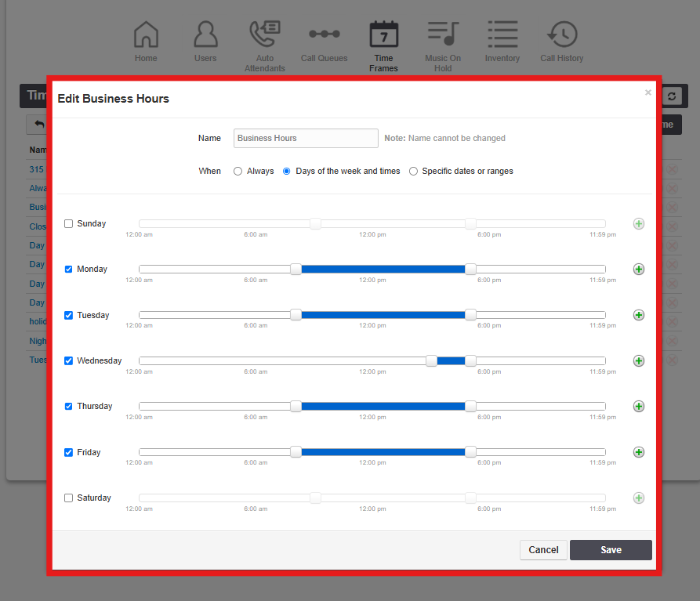Click Monday's start time slider handle
The height and width of the screenshot is (601, 700).
click(296, 269)
